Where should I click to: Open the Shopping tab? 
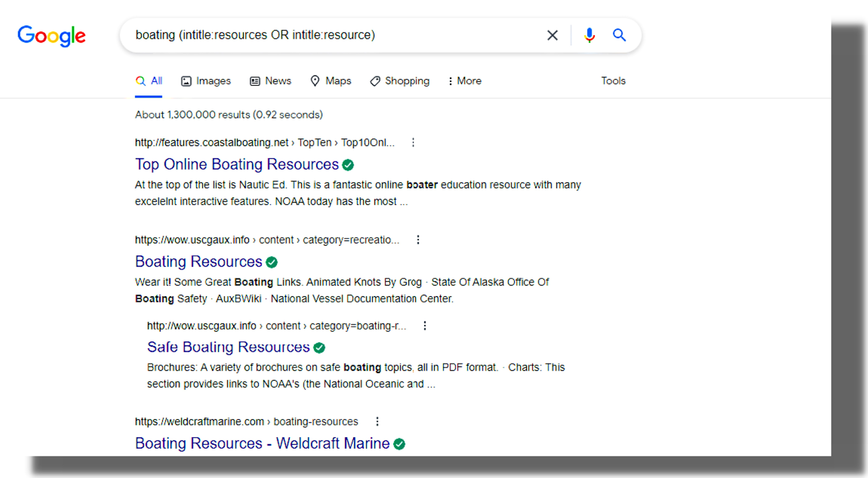(400, 81)
